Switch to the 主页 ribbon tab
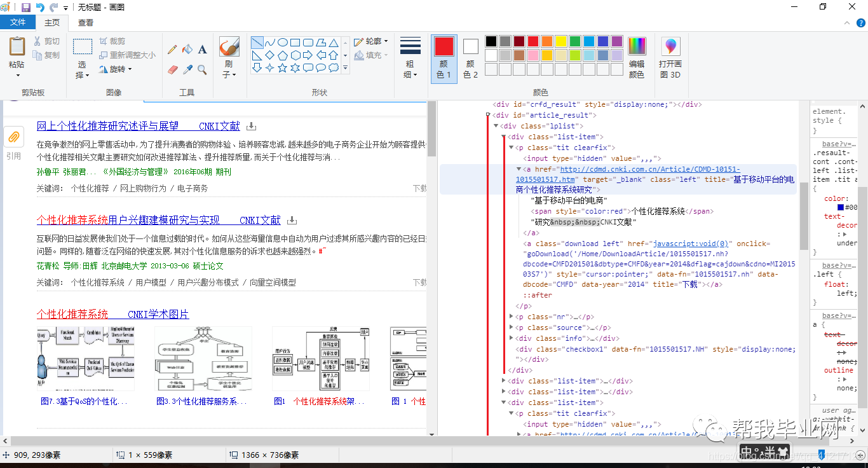This screenshot has height=468, width=868. tap(52, 22)
